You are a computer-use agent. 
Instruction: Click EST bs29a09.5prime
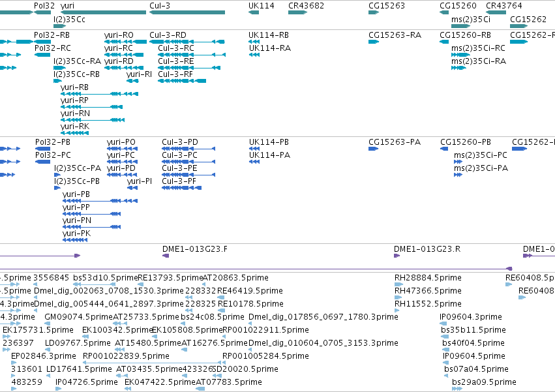point(484,382)
